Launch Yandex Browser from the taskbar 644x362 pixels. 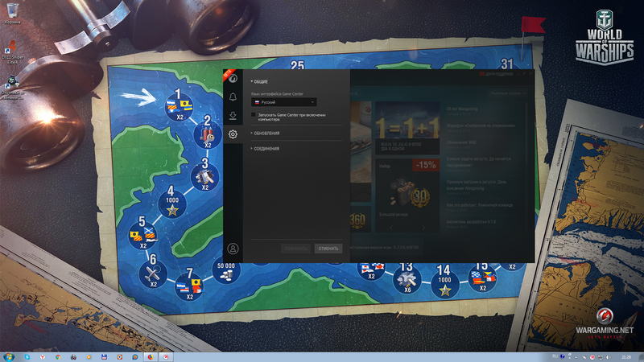tap(43, 357)
